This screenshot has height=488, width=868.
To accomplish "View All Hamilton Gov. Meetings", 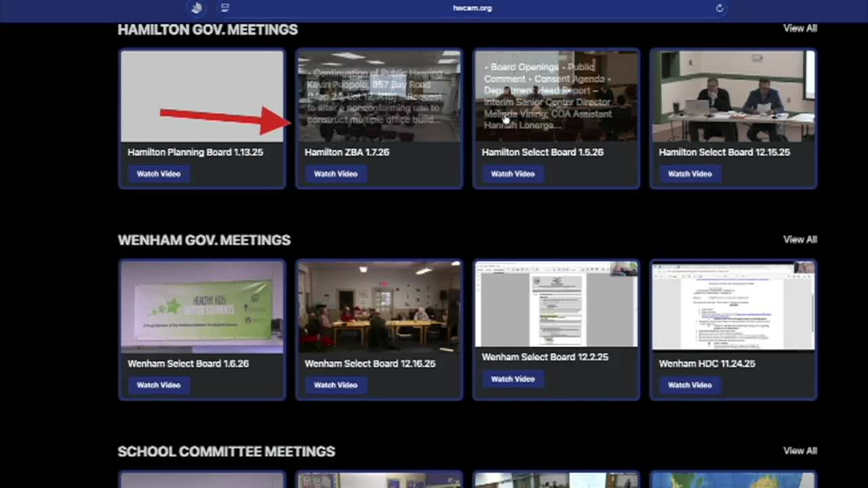I will coord(800,28).
